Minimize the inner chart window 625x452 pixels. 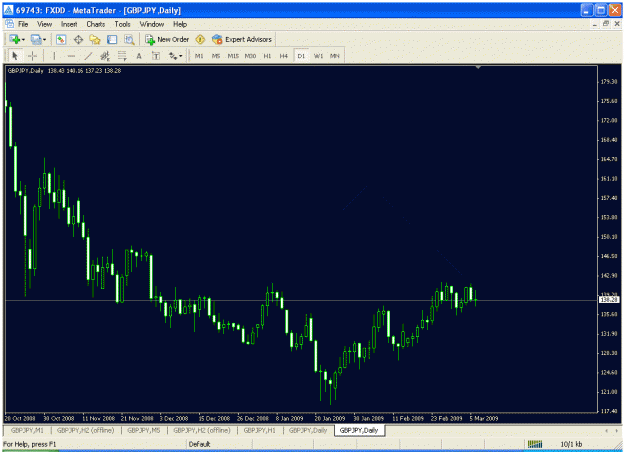click(x=595, y=24)
